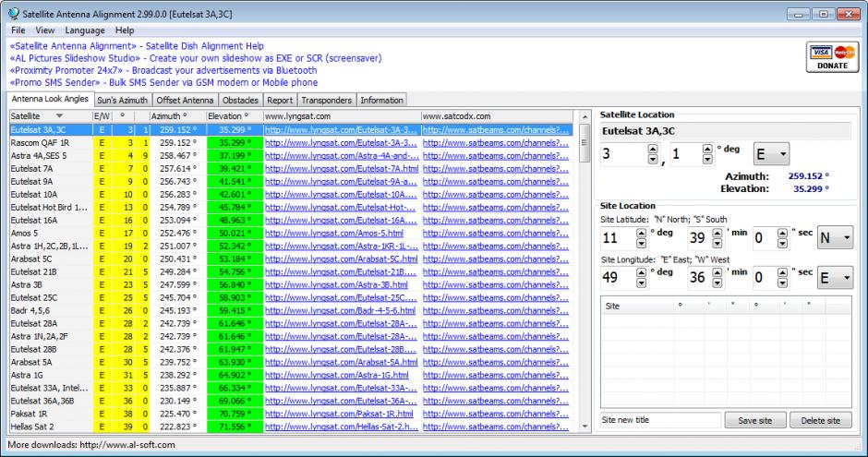Select Hellas Sat 2 row
The image size is (868, 457).
(291, 427)
